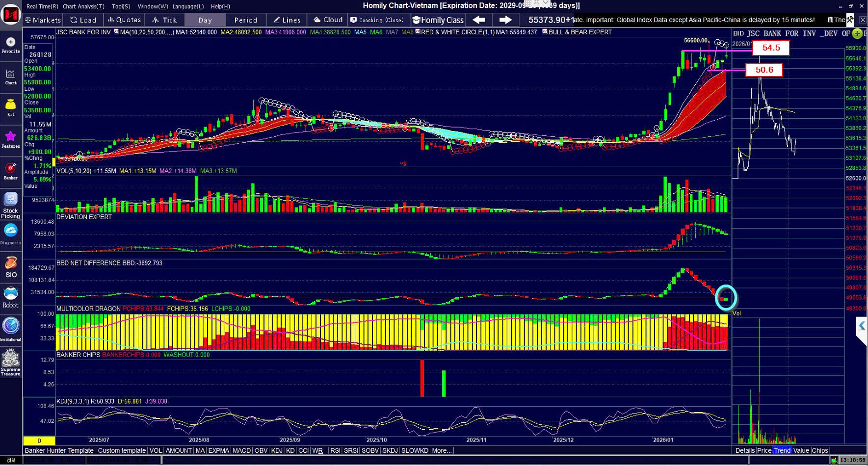The image size is (868, 466).
Task: Open the Period dropdown in toolbar
Action: point(246,20)
